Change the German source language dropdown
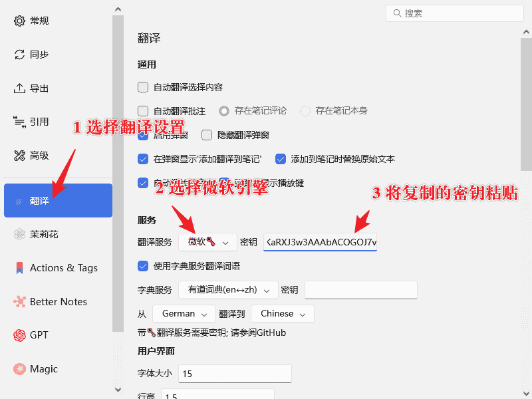Viewport: 532px width, 399px height. (184, 313)
